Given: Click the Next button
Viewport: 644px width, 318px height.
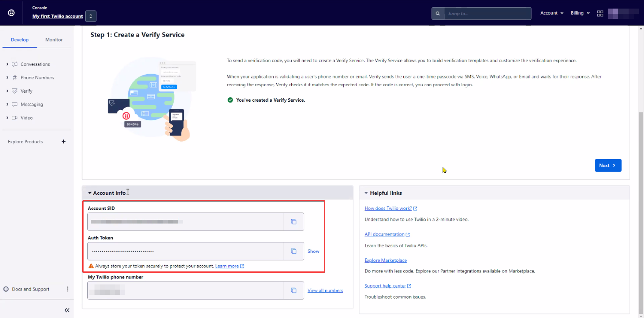Looking at the screenshot, I should point(608,165).
